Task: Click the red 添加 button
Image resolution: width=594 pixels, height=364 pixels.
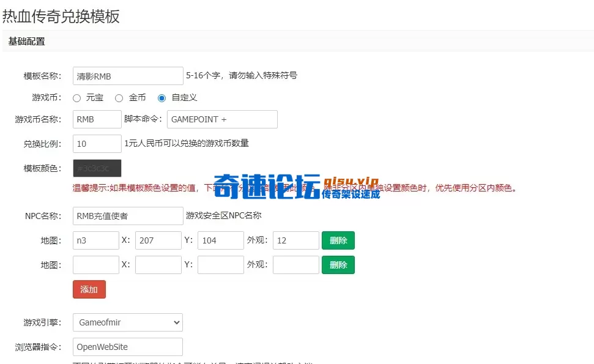Action: point(89,289)
